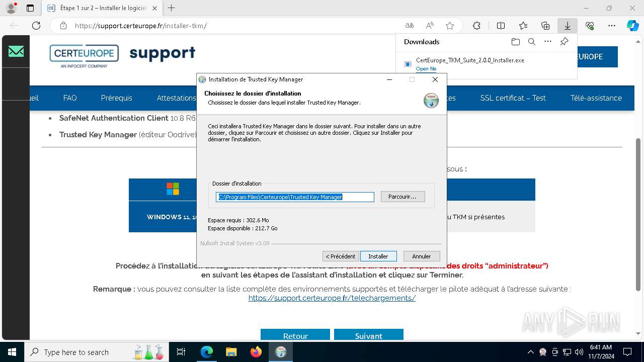Open the downloads folder icon in the Downloads panel

pos(515,42)
